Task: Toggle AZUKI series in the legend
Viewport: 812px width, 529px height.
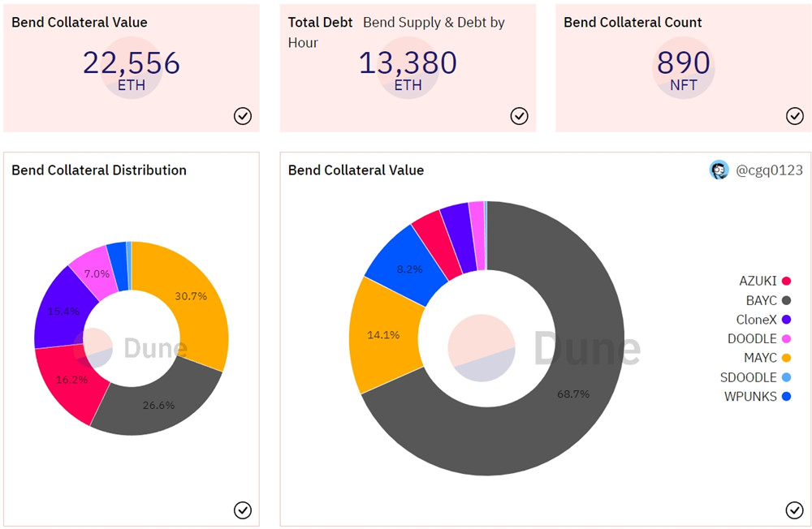Action: (x=758, y=281)
